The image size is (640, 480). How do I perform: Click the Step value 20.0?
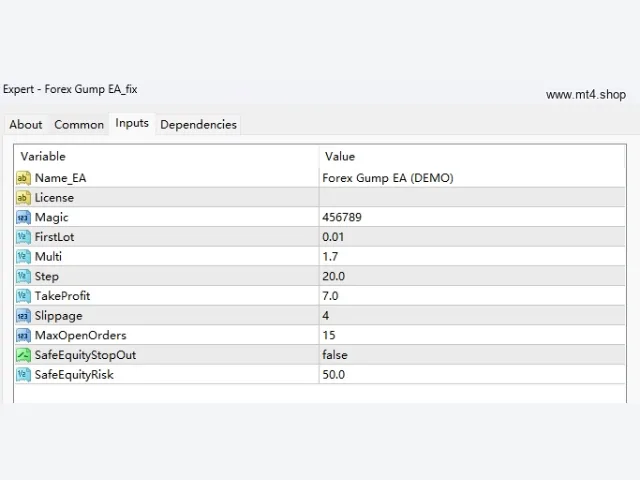333,276
